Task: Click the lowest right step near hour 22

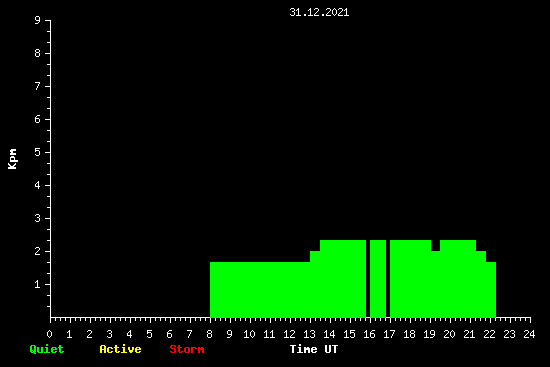Action: pos(491,289)
